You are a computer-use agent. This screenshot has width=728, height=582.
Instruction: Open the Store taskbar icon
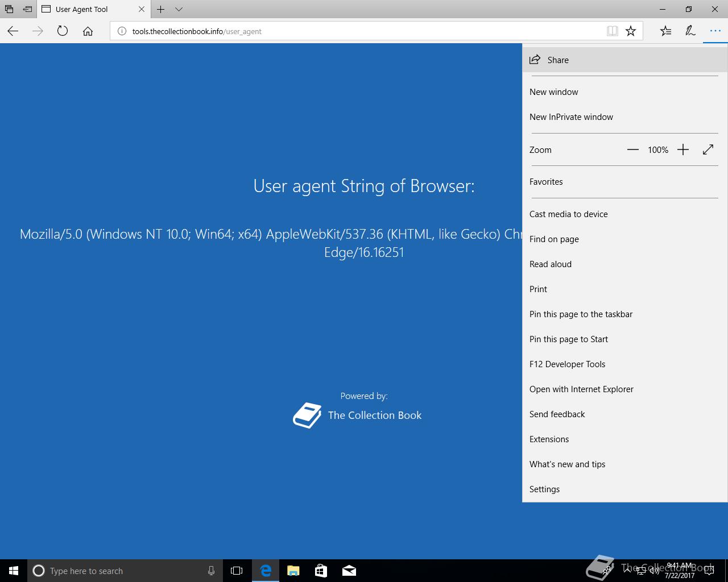(x=321, y=571)
